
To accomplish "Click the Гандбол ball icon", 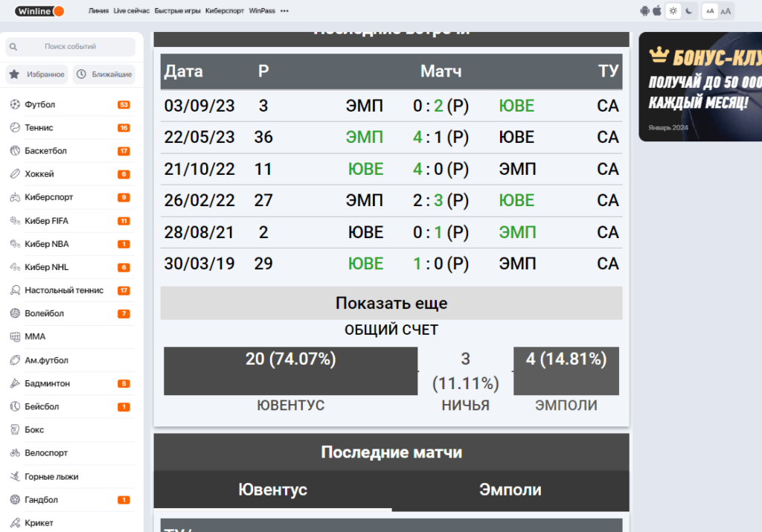I will pyautogui.click(x=15, y=499).
